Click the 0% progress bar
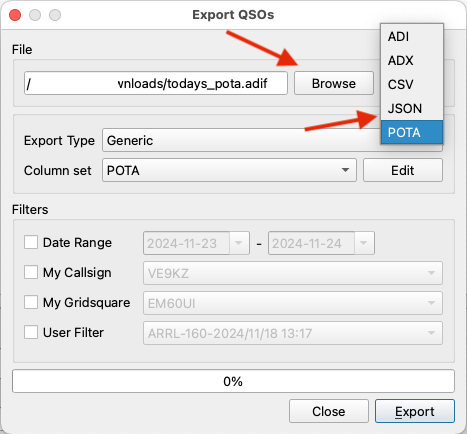Image resolution: width=467 pixels, height=434 pixels. point(233,381)
